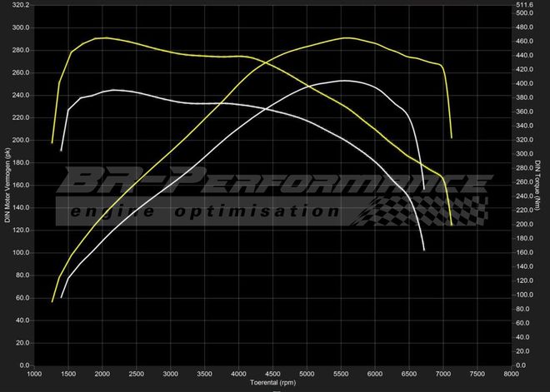Click the 200.0 label on left power axis
The width and height of the screenshot is (550, 392).
click(19, 140)
